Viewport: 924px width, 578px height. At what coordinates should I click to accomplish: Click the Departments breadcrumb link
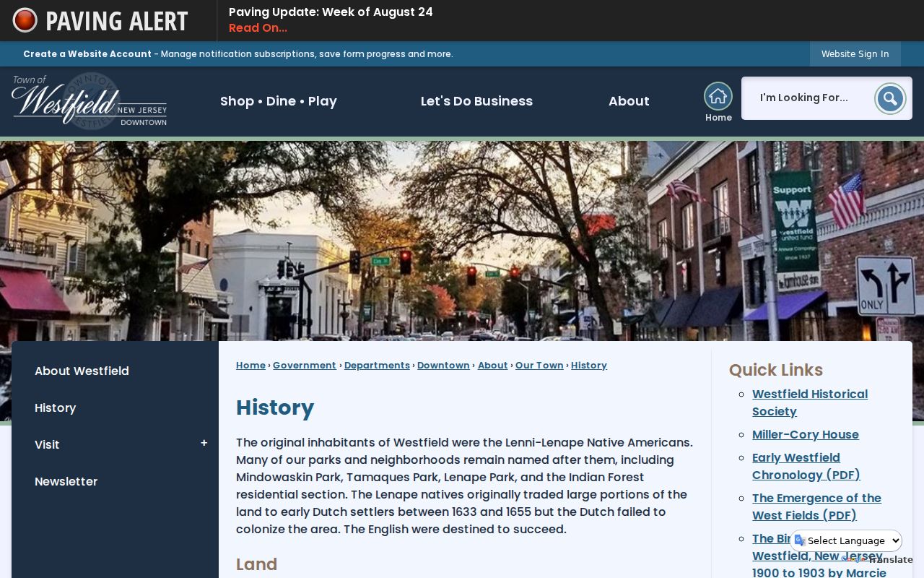point(377,366)
